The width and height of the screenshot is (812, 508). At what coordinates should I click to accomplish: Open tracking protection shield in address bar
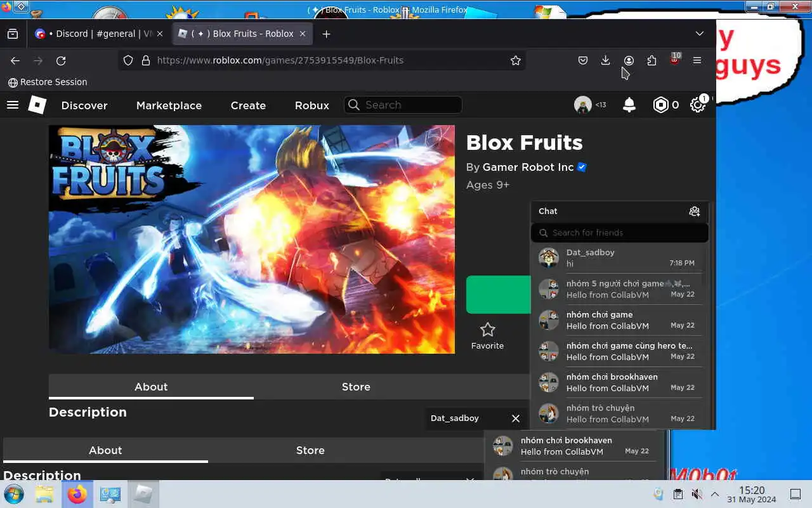point(128,60)
